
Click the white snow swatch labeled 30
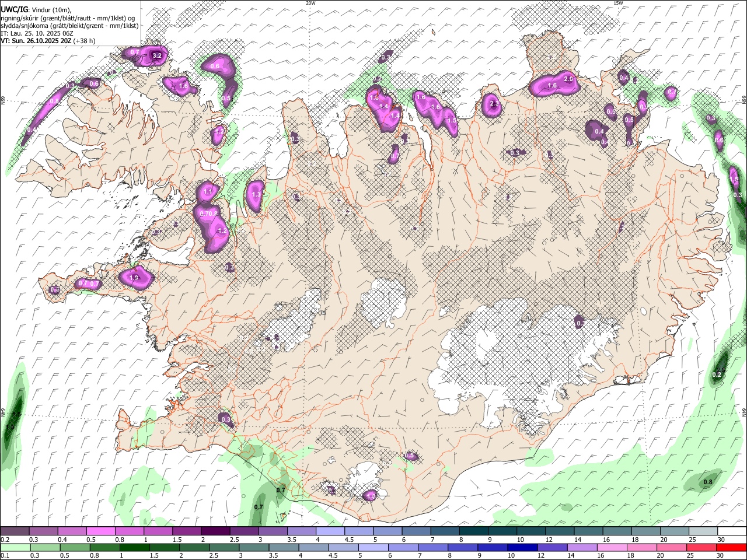coord(731,531)
